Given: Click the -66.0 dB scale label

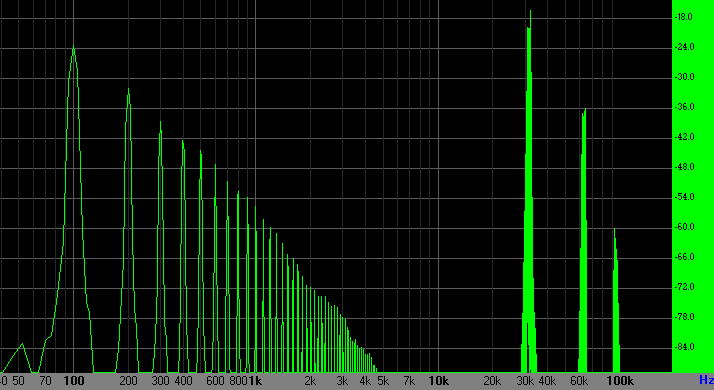Looking at the screenshot, I should 684,257.
